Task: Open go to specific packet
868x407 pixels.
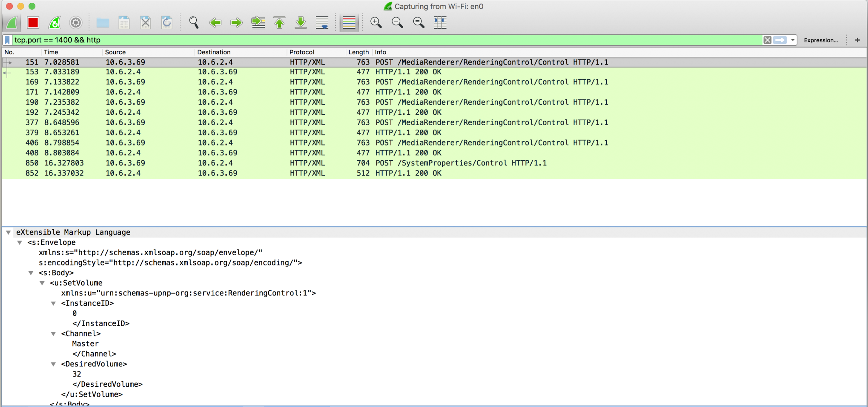Action: click(x=258, y=23)
